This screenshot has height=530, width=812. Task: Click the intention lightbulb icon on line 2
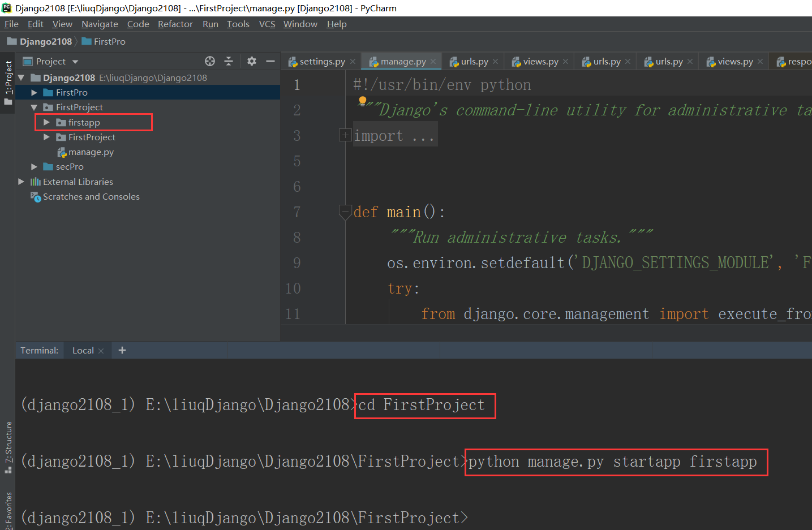(x=363, y=101)
